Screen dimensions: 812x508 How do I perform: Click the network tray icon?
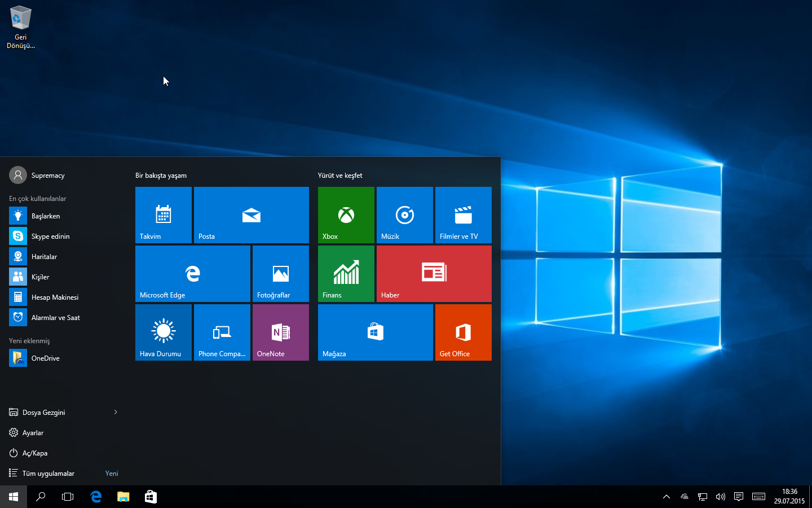[703, 497]
